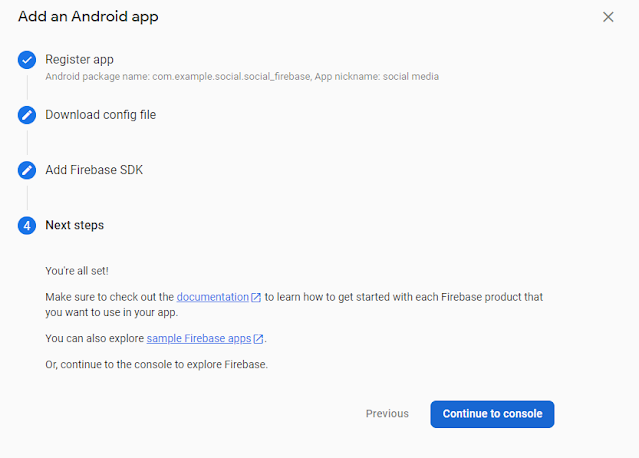Expand the Register app step
Viewport: 639px width, 458px height.
coord(79,60)
